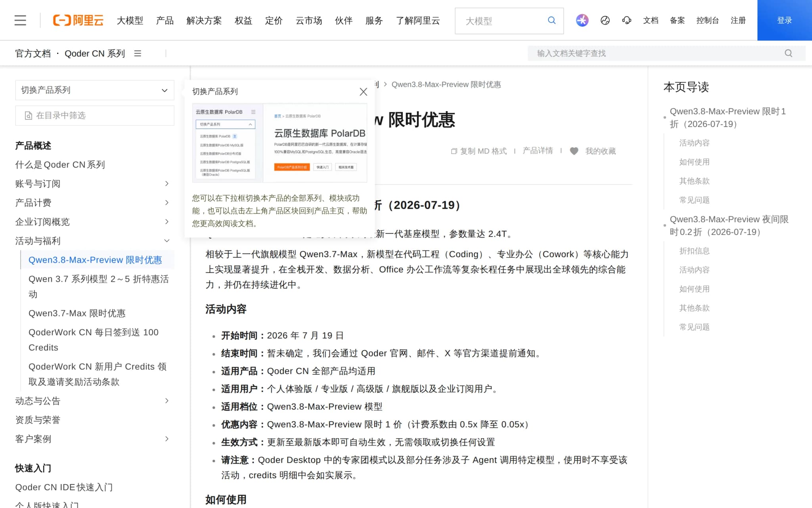Open the 定价 menu item

click(x=274, y=21)
